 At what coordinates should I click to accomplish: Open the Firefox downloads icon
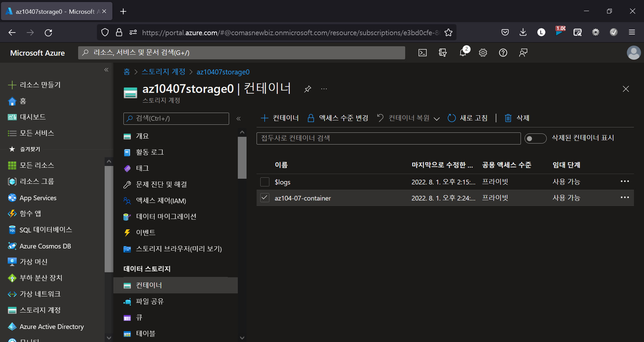523,32
